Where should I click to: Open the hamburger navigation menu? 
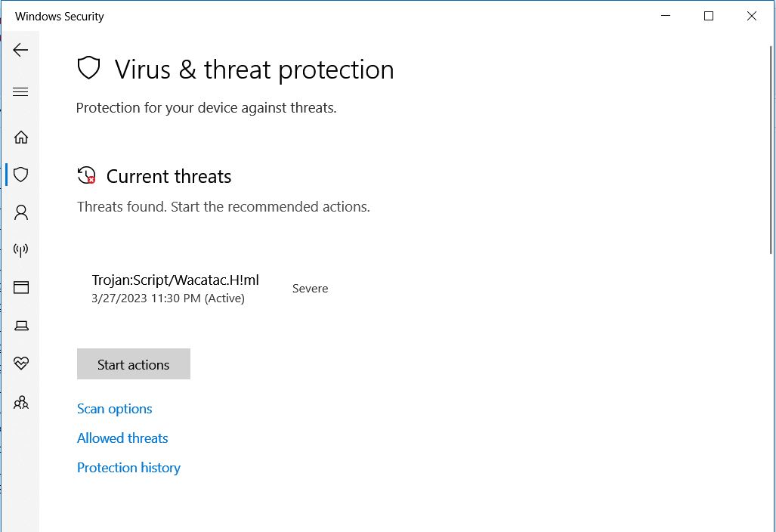pos(20,92)
